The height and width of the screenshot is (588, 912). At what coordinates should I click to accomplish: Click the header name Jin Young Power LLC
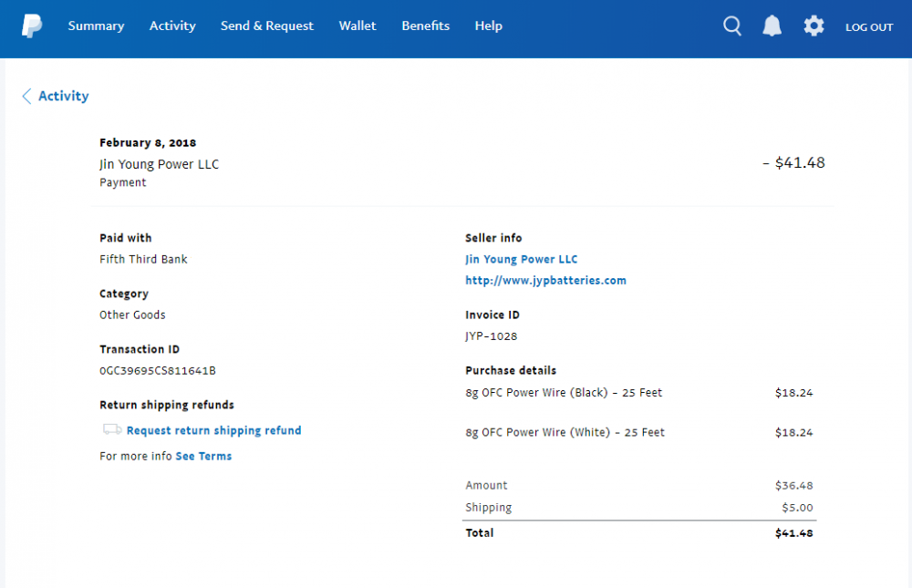coord(159,165)
